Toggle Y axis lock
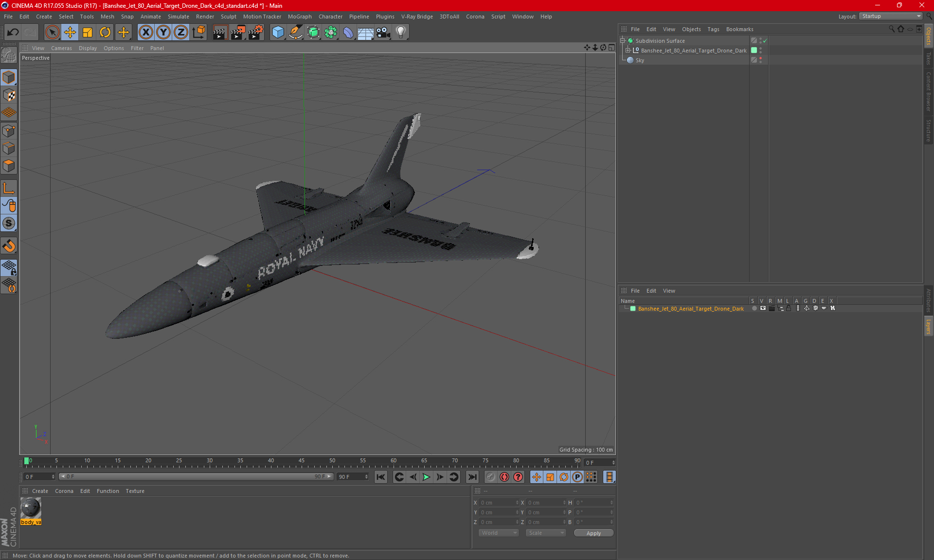 (163, 33)
